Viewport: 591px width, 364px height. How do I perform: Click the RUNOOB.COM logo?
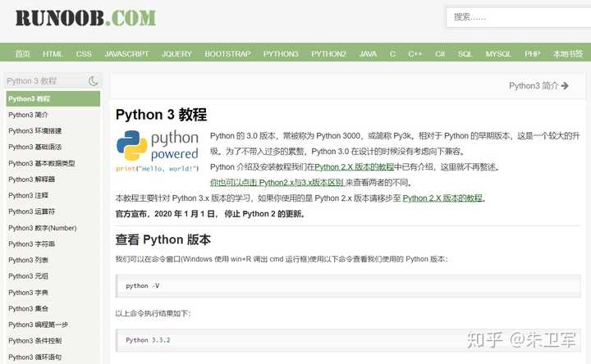pos(85,18)
